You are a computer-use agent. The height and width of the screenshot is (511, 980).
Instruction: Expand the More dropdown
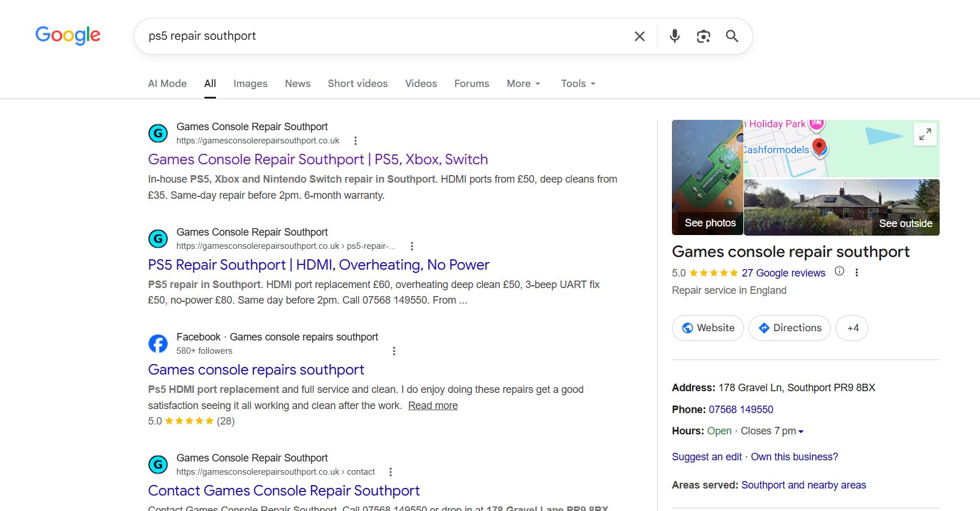pos(523,84)
